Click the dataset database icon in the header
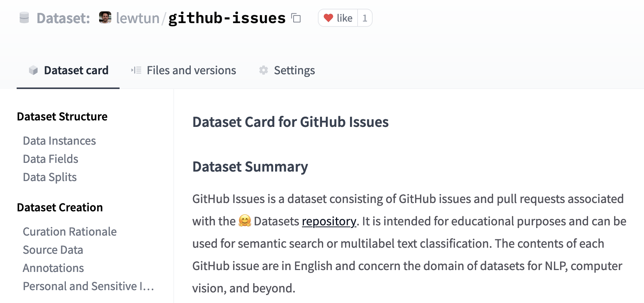The height and width of the screenshot is (303, 644). coord(24,17)
